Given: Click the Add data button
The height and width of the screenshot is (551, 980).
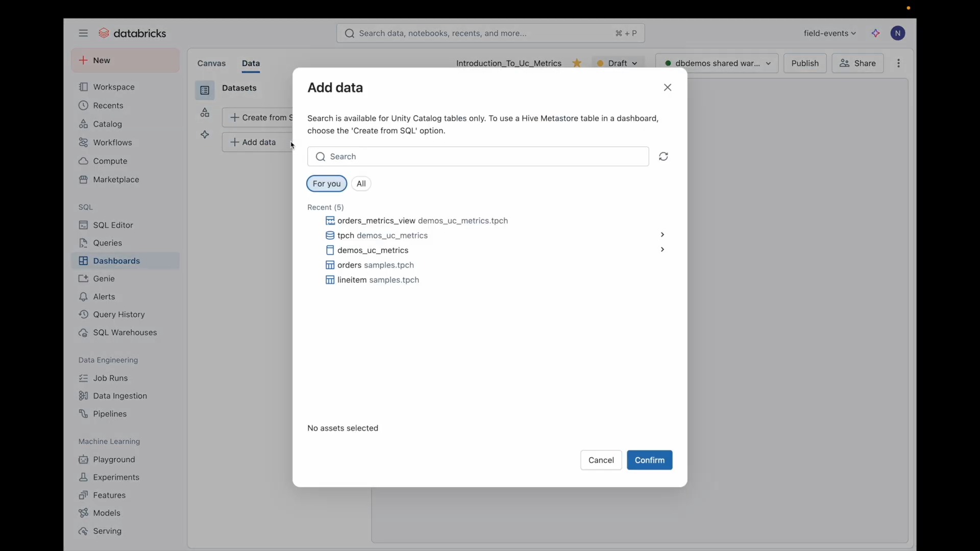Looking at the screenshot, I should (x=258, y=142).
